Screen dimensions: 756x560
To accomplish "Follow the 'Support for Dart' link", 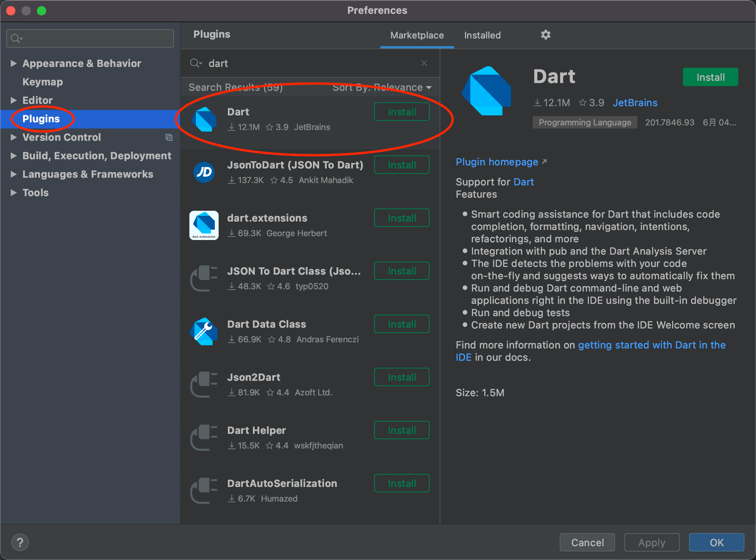I will pyautogui.click(x=524, y=182).
